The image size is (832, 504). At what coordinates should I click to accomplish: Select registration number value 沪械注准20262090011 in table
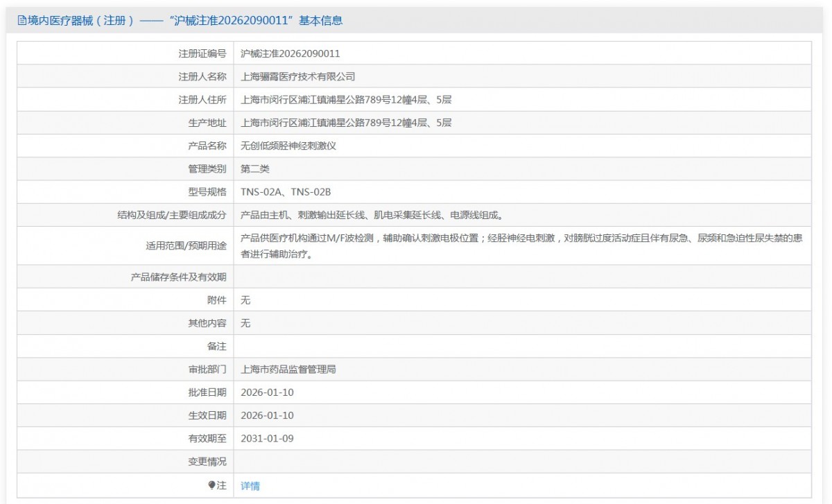[290, 53]
